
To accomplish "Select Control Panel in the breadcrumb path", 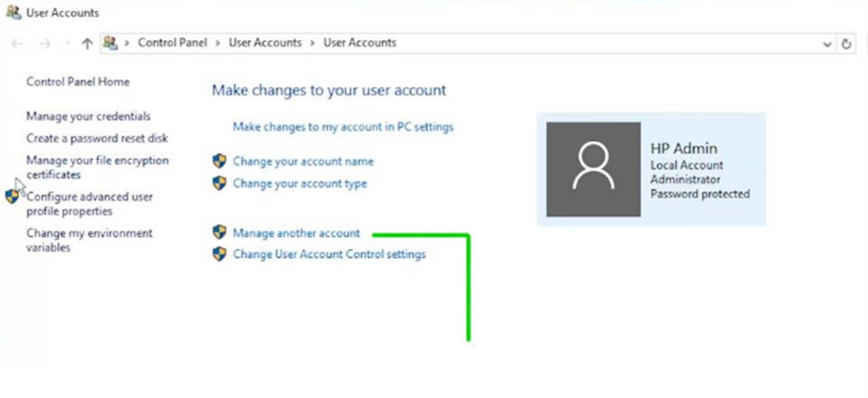I will pyautogui.click(x=172, y=43).
